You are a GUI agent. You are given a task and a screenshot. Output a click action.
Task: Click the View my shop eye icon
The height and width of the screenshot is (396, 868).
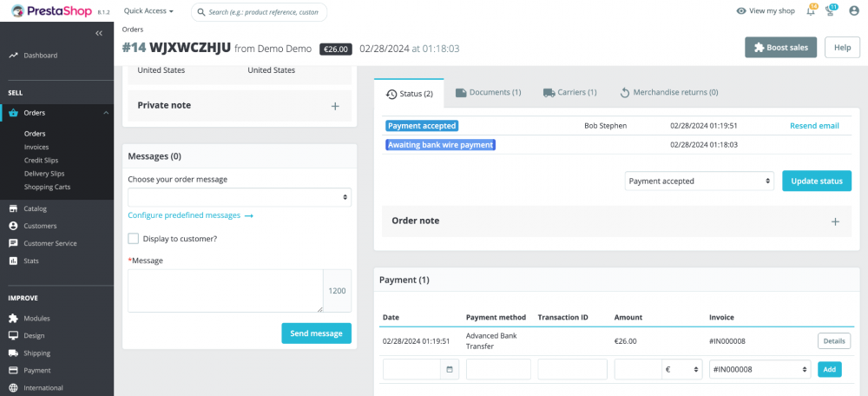pos(741,11)
